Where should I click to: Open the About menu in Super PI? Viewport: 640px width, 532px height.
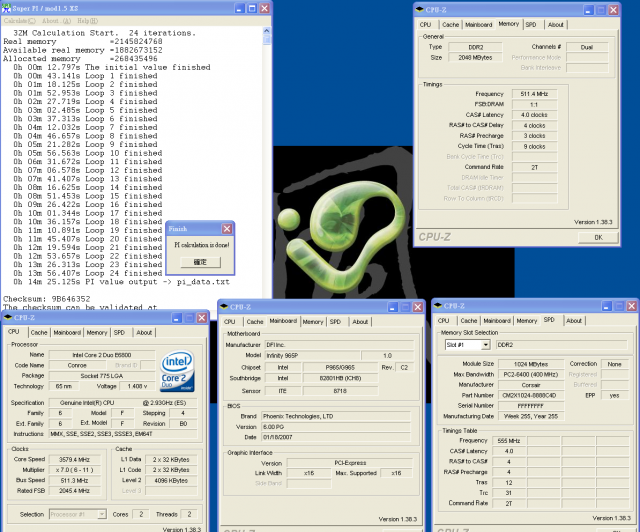[x=56, y=21]
